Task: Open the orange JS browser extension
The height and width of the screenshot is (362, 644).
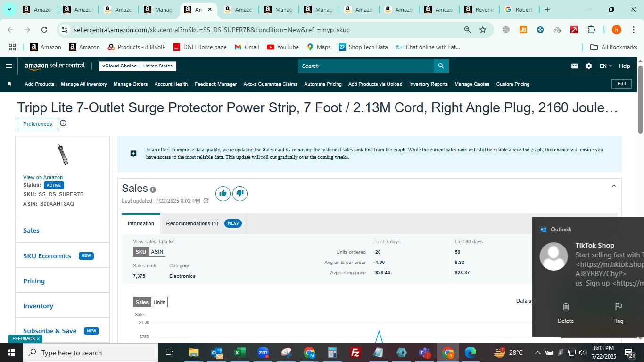Action: click(x=523, y=30)
